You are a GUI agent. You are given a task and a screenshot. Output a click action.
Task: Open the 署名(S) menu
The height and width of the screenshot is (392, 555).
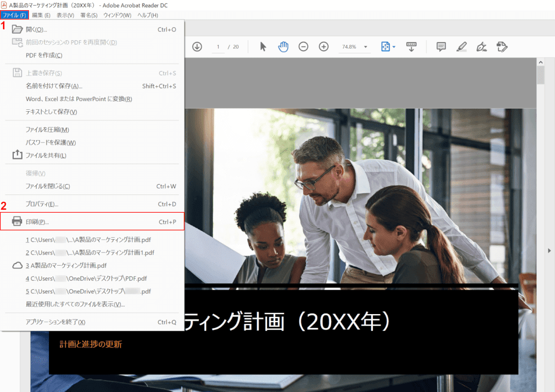(89, 15)
